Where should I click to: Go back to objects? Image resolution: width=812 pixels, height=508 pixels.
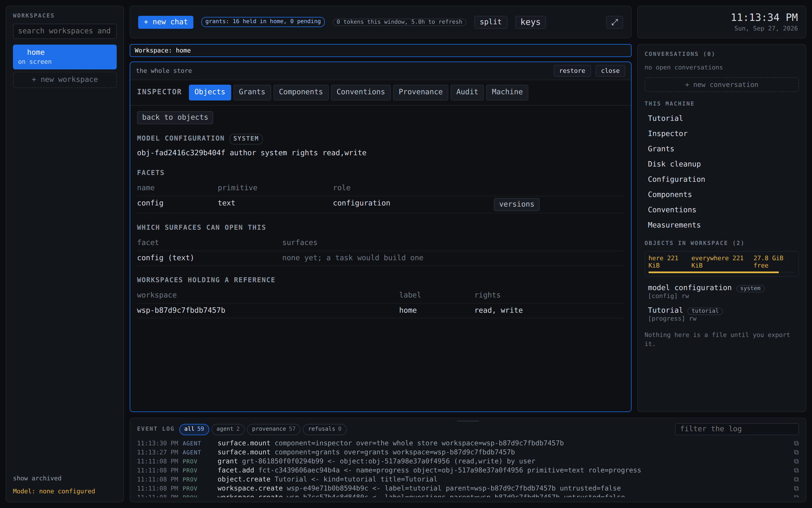pos(175,118)
